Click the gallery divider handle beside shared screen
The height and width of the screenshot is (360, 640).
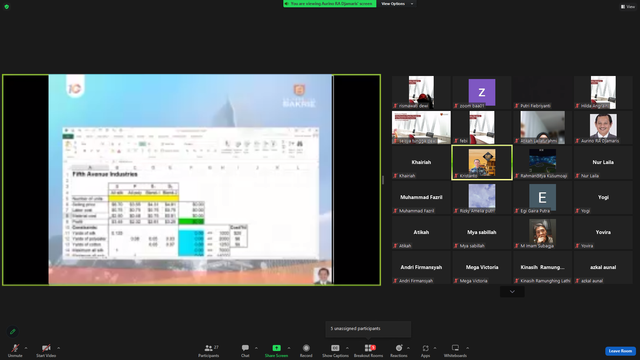point(383,180)
